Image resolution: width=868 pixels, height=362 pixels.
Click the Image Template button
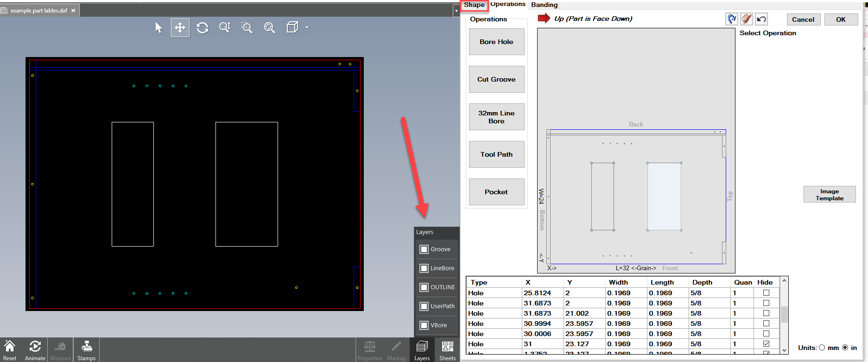[x=830, y=195]
